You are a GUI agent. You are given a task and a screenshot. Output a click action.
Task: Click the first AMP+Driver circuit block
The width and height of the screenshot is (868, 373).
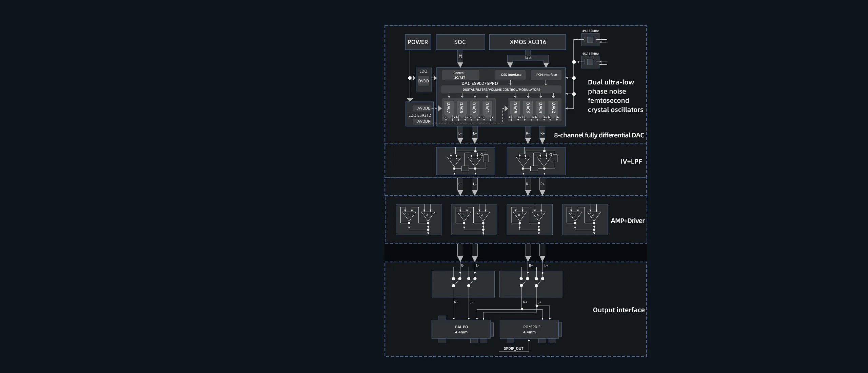[419, 219]
